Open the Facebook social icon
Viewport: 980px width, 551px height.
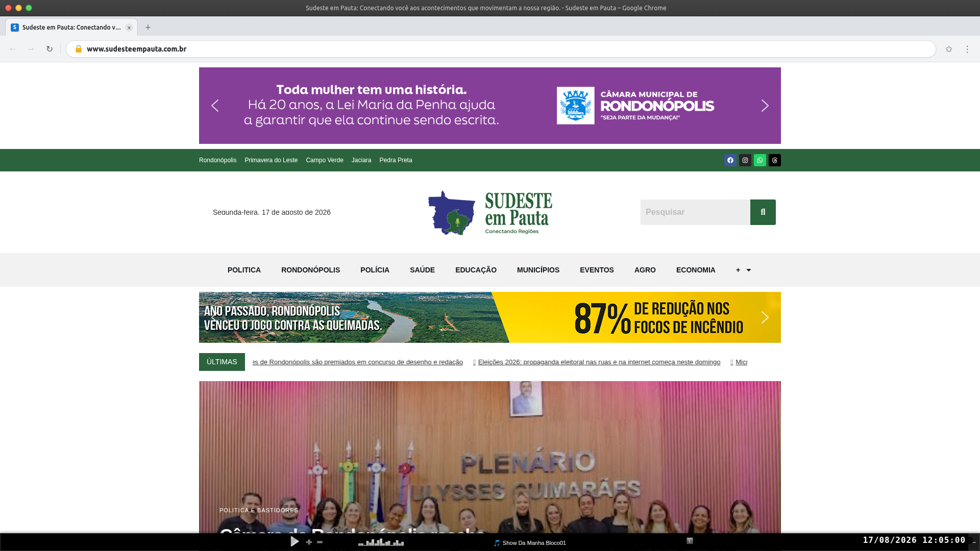click(730, 160)
